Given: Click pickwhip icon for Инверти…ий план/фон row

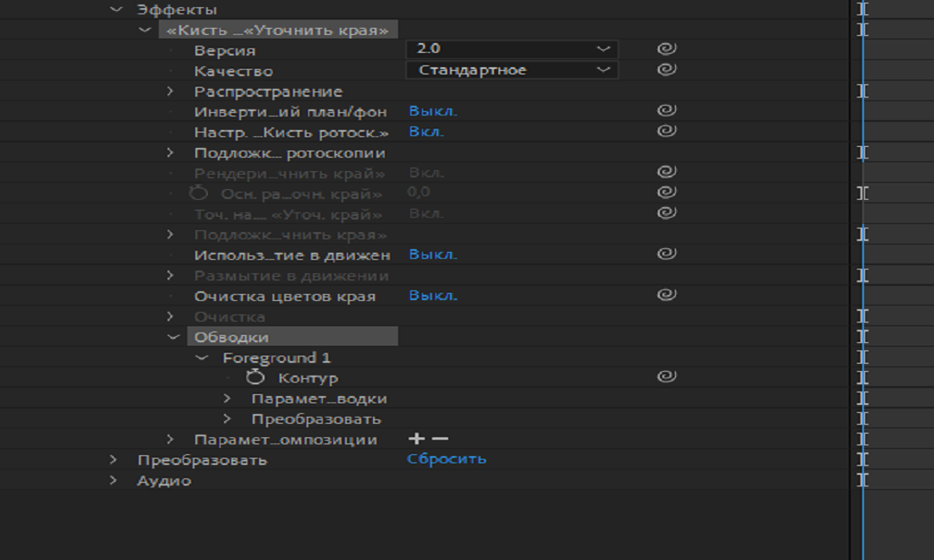Looking at the screenshot, I should (666, 111).
